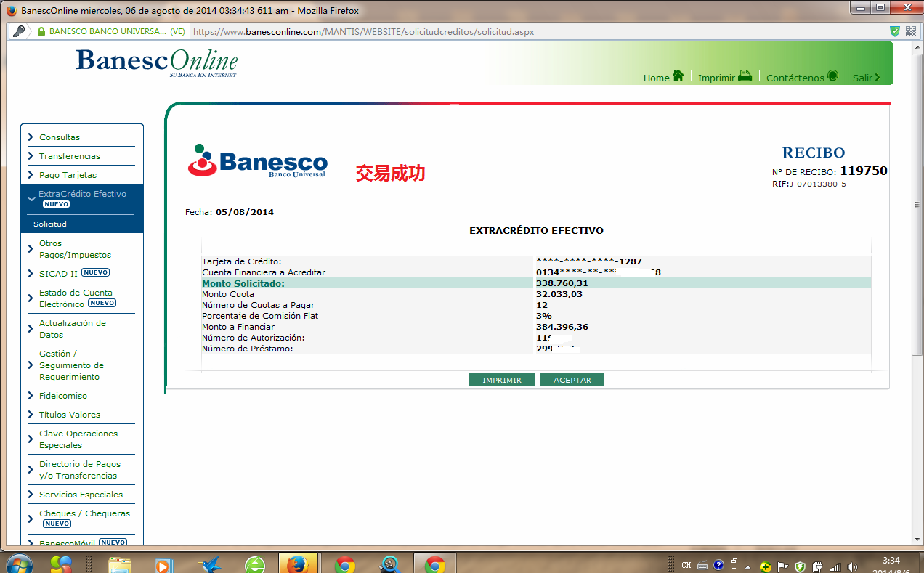Click the Salir link text

862,78
